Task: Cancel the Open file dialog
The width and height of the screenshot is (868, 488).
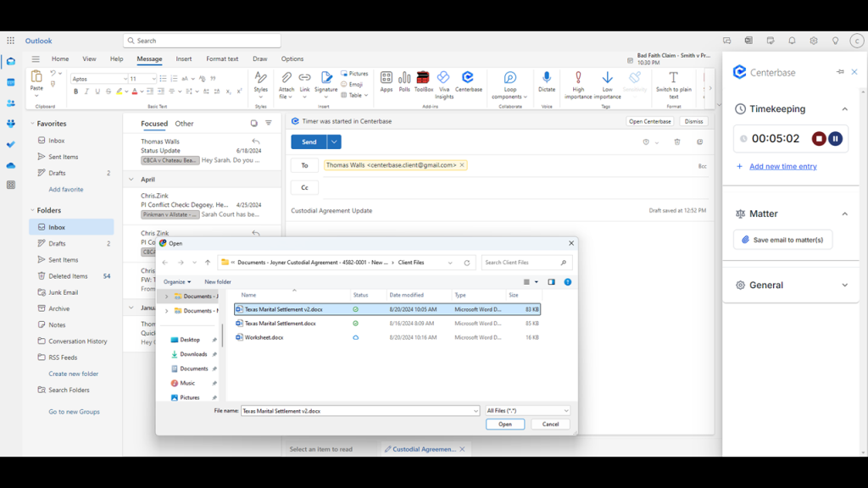Action: coord(550,424)
